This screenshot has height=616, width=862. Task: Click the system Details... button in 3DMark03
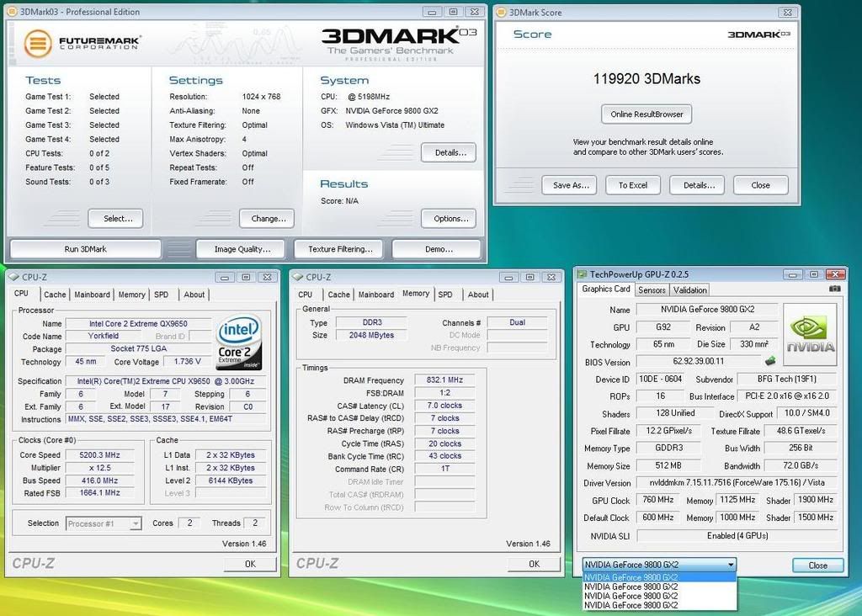click(x=449, y=153)
